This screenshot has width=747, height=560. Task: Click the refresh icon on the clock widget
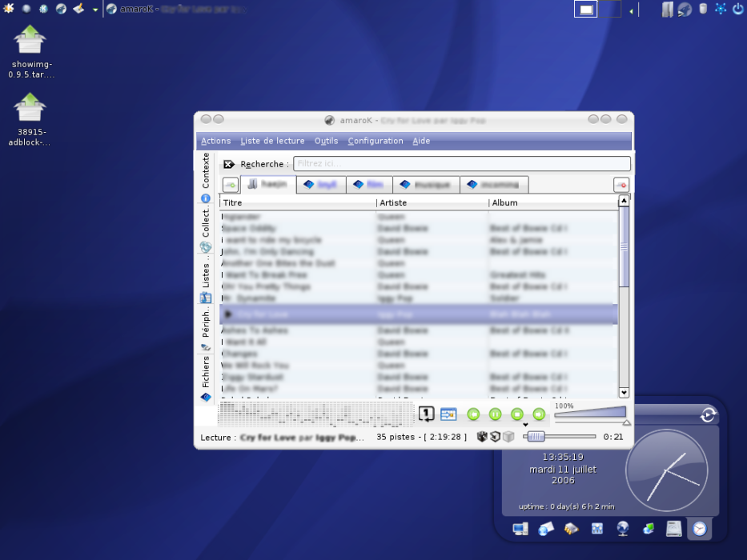coord(708,414)
